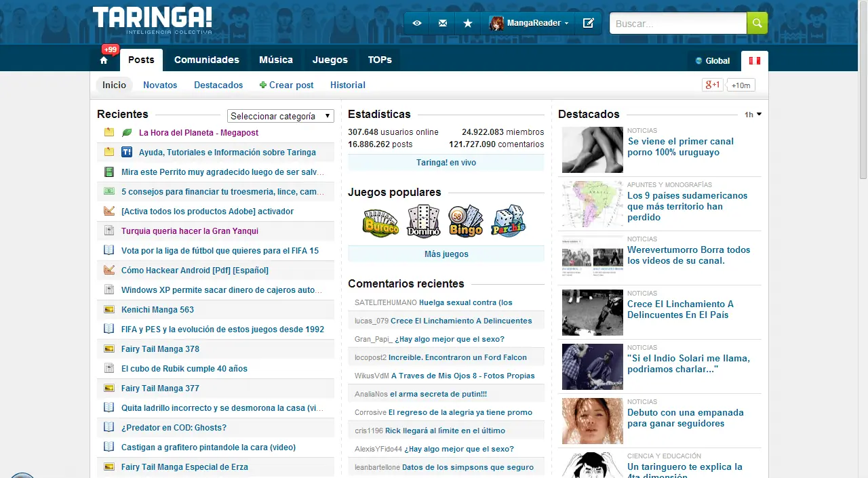This screenshot has width=868, height=478.
Task: Open the TOPs tab
Action: point(380,60)
